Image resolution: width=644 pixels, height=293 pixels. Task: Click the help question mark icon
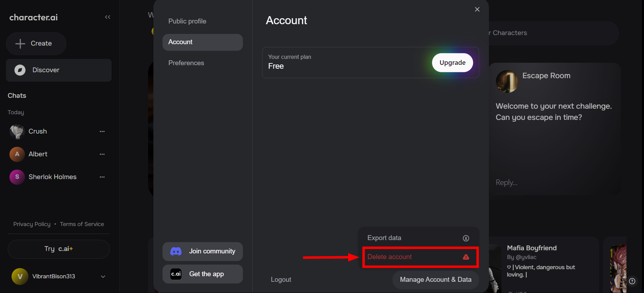pos(632,281)
